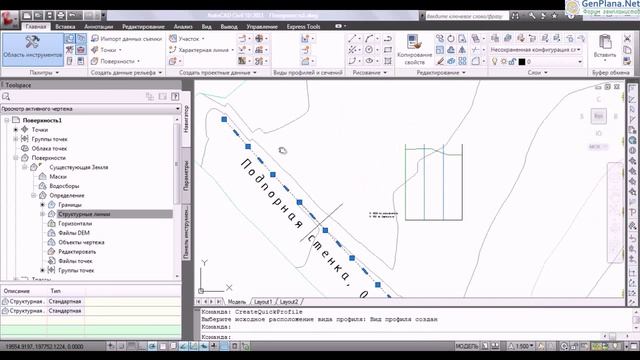
Task: Open the Точки ribbon dropdown button
Action: (107, 50)
